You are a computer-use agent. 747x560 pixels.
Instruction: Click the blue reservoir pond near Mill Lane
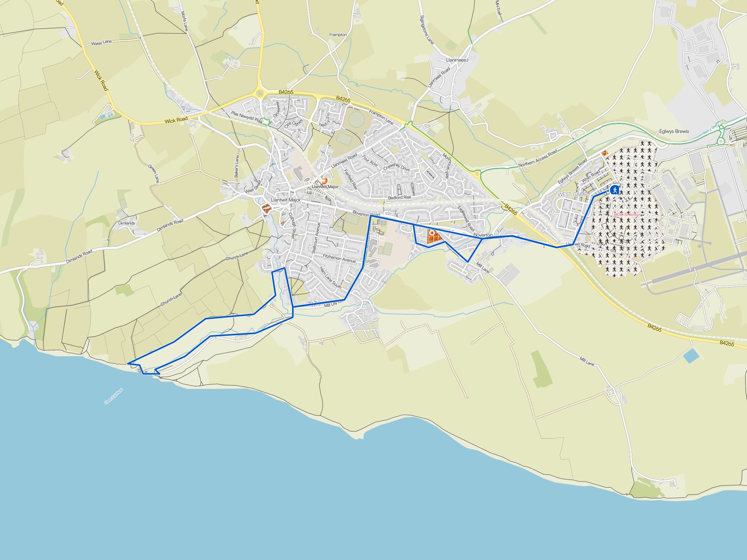click(x=691, y=356)
